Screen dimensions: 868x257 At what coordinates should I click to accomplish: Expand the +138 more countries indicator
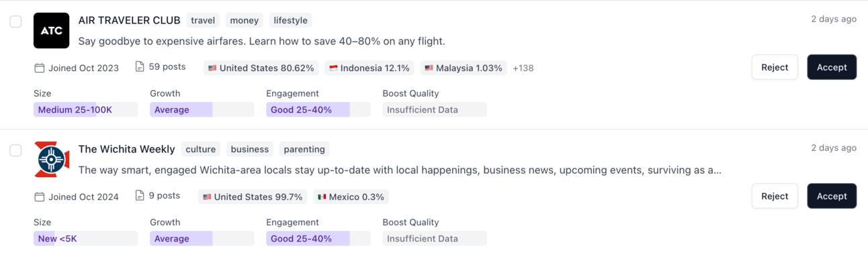[523, 68]
